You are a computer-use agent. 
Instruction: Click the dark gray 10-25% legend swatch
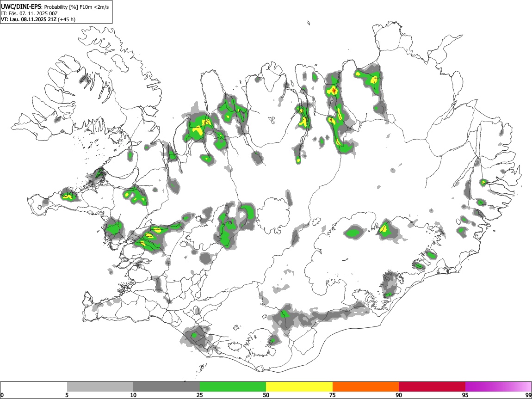tap(167, 387)
